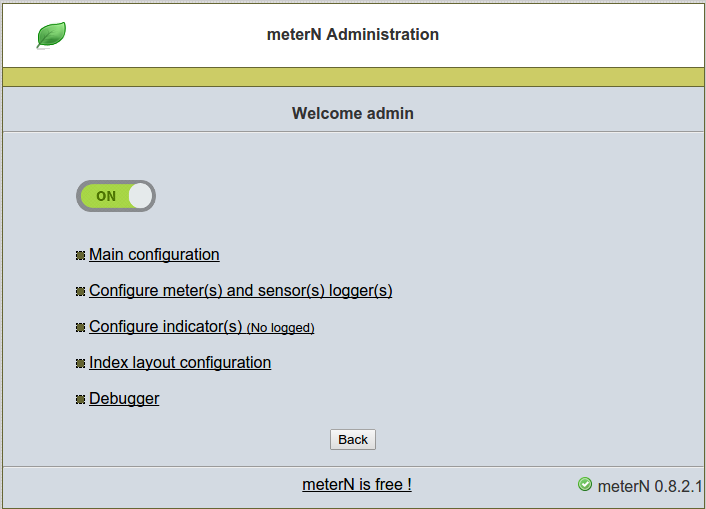
Task: Open Main configuration
Action: coord(154,254)
